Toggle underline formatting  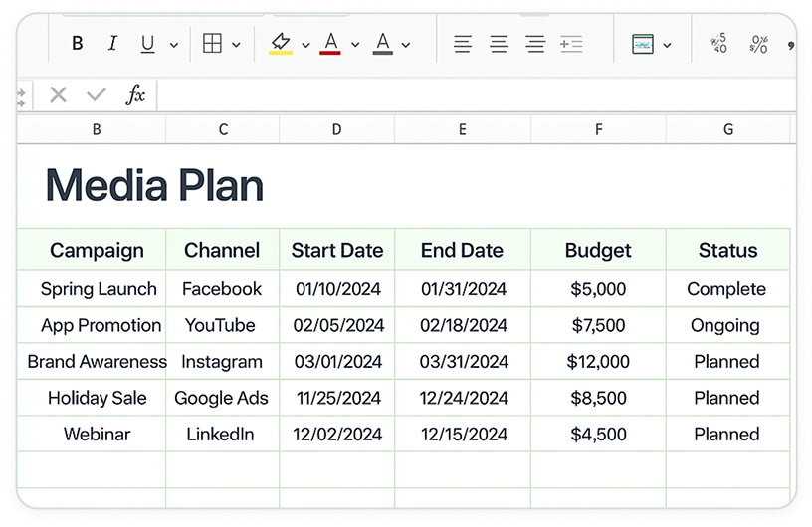coord(148,44)
